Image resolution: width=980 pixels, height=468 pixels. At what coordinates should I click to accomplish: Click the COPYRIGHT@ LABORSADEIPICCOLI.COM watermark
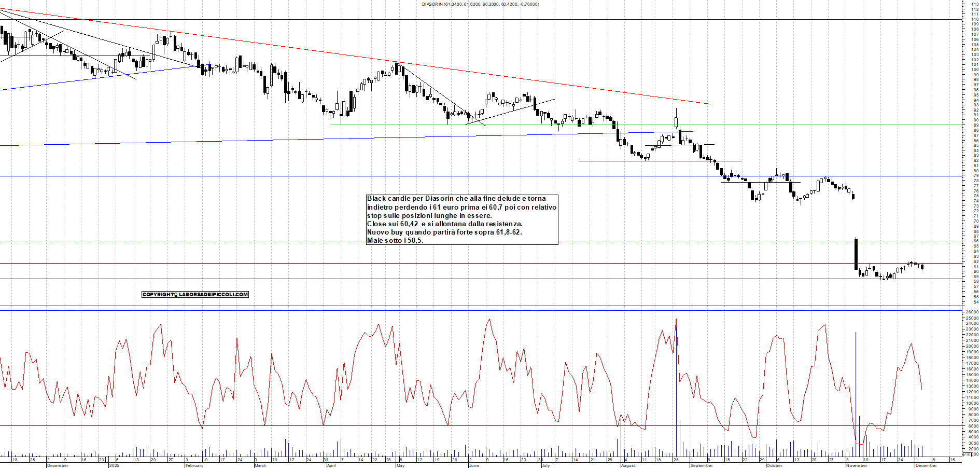(x=195, y=294)
